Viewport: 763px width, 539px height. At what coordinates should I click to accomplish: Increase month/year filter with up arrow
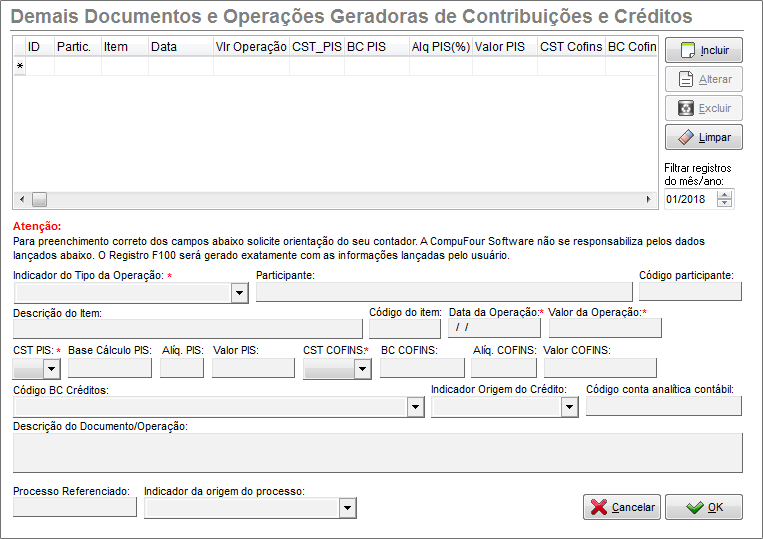tap(725, 194)
